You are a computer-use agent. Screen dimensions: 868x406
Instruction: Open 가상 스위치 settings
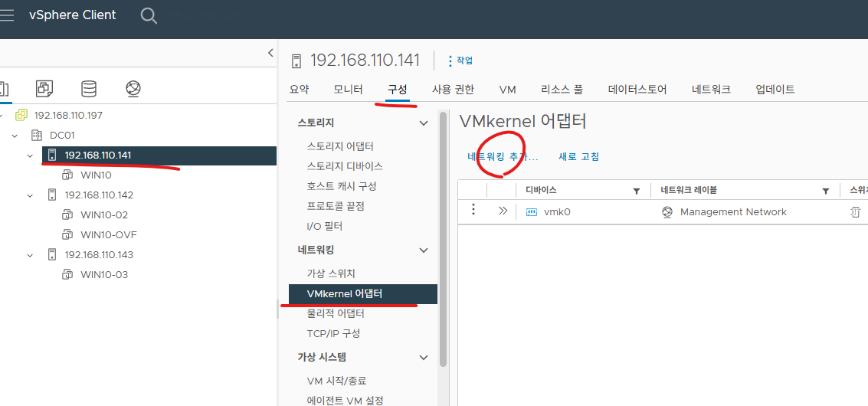(x=330, y=273)
